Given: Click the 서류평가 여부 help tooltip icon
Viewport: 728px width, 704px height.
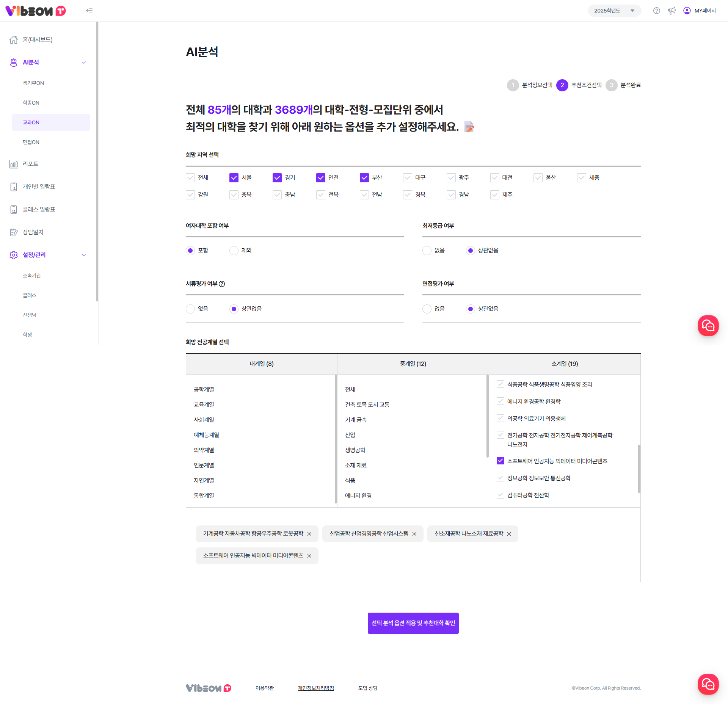Looking at the screenshot, I should [x=222, y=284].
